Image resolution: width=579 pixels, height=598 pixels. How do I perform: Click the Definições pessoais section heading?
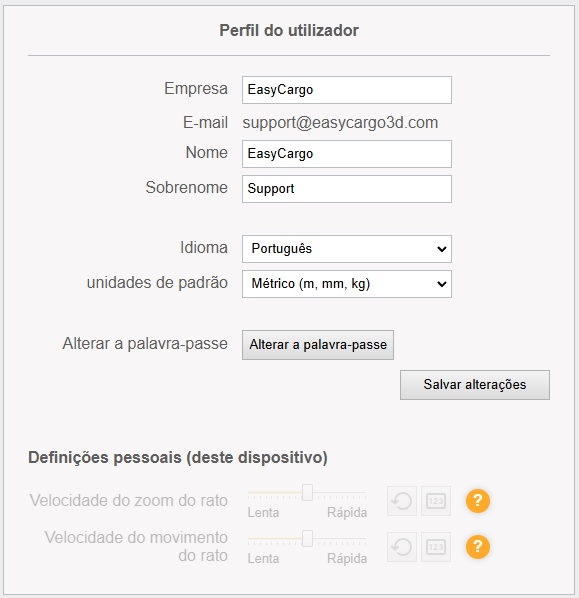(178, 457)
